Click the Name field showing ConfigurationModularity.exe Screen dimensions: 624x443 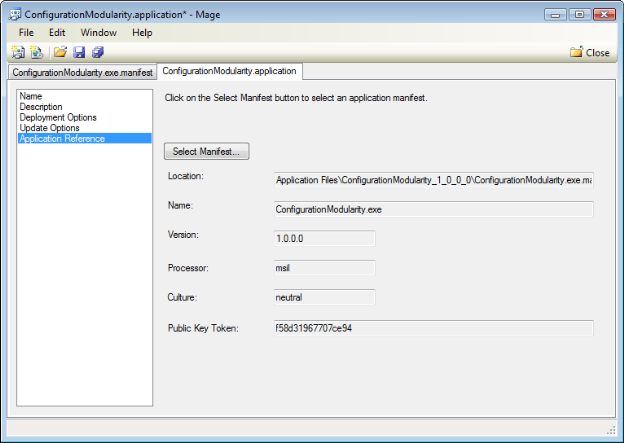434,209
